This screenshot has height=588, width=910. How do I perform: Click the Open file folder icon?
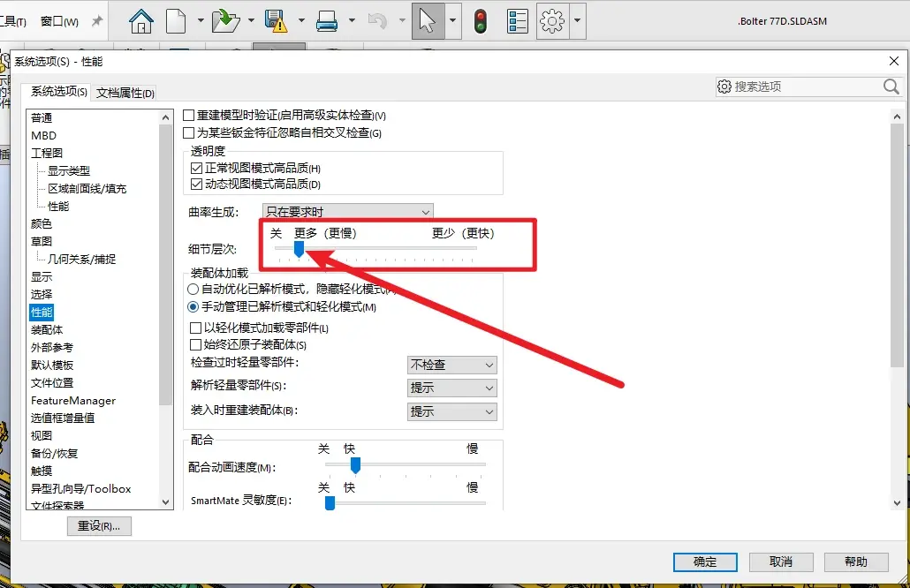226,21
